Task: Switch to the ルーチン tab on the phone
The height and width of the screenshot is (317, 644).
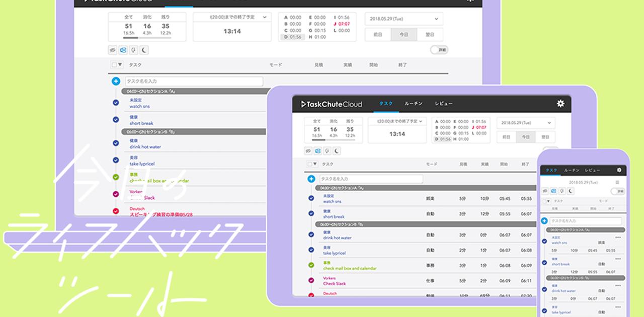Action: [572, 170]
